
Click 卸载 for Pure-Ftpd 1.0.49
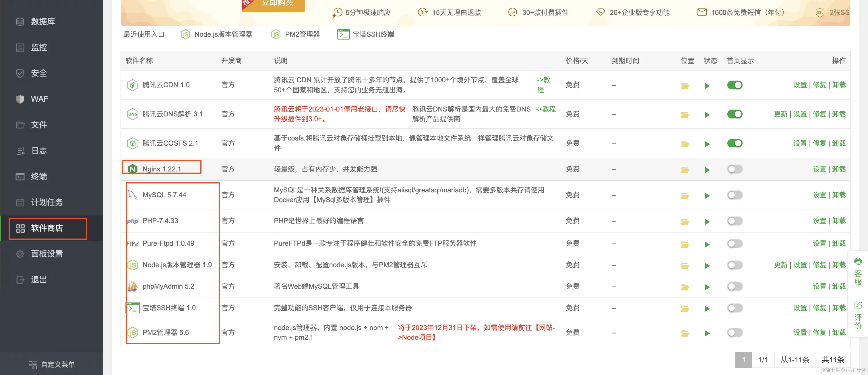tap(838, 243)
